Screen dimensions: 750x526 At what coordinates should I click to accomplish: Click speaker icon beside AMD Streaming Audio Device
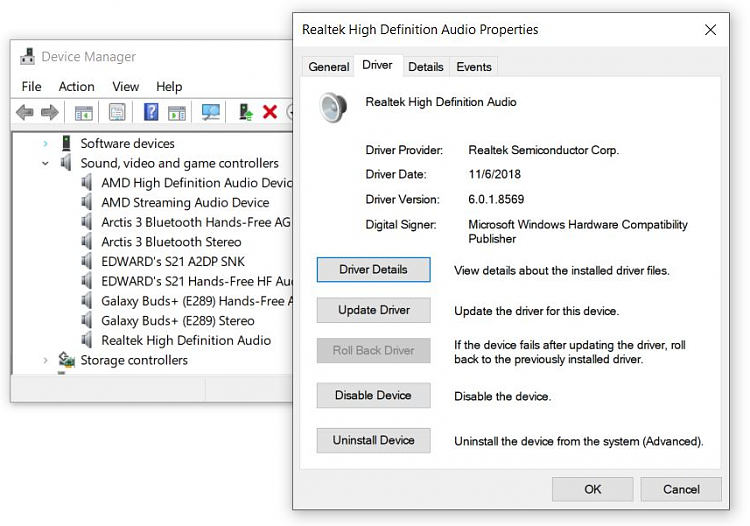tap(87, 202)
